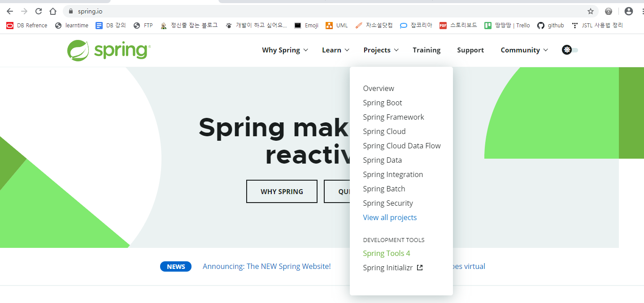Open JSTL 사용법 정리 bookmark

pos(597,26)
